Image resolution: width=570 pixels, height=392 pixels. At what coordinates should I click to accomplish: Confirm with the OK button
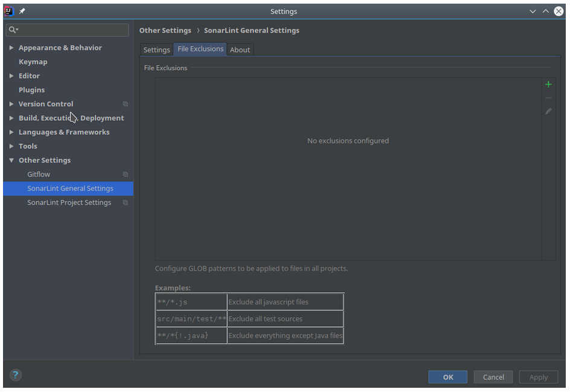pyautogui.click(x=448, y=377)
